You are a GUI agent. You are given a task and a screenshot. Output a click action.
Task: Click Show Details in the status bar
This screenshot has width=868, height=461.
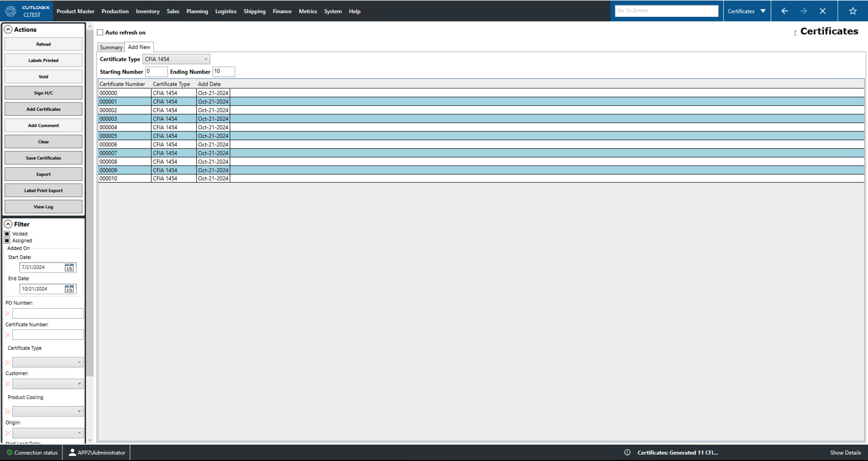point(845,452)
